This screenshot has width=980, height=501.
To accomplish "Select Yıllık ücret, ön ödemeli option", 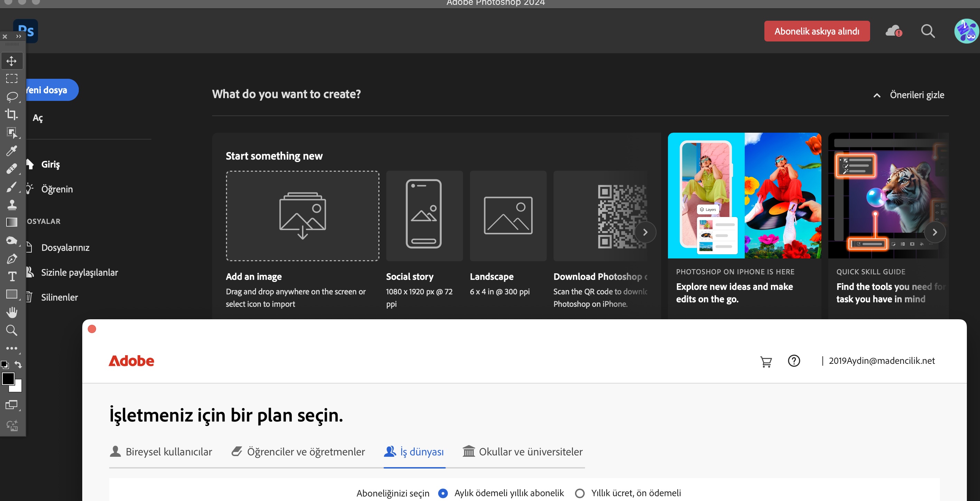I will (580, 493).
